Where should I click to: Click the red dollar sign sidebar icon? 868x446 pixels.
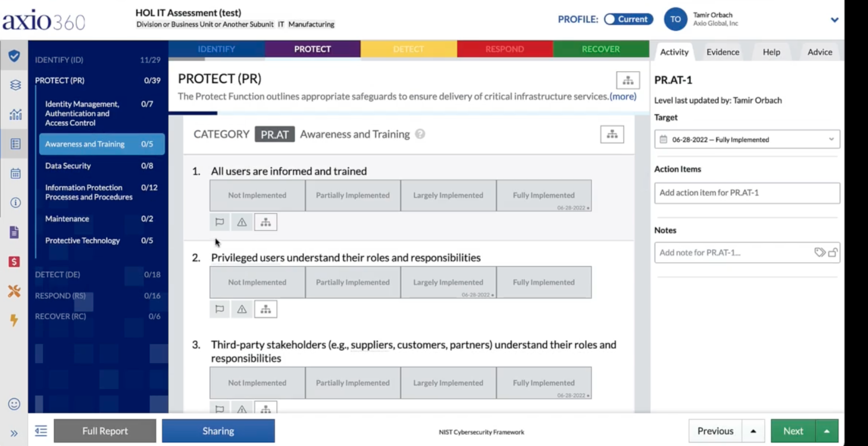pyautogui.click(x=14, y=262)
